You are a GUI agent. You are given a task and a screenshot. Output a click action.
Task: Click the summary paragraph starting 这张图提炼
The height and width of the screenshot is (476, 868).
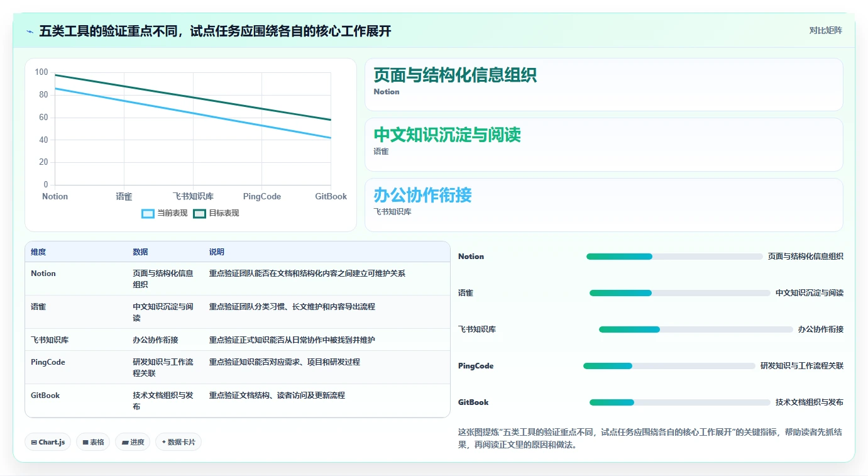tap(651, 438)
